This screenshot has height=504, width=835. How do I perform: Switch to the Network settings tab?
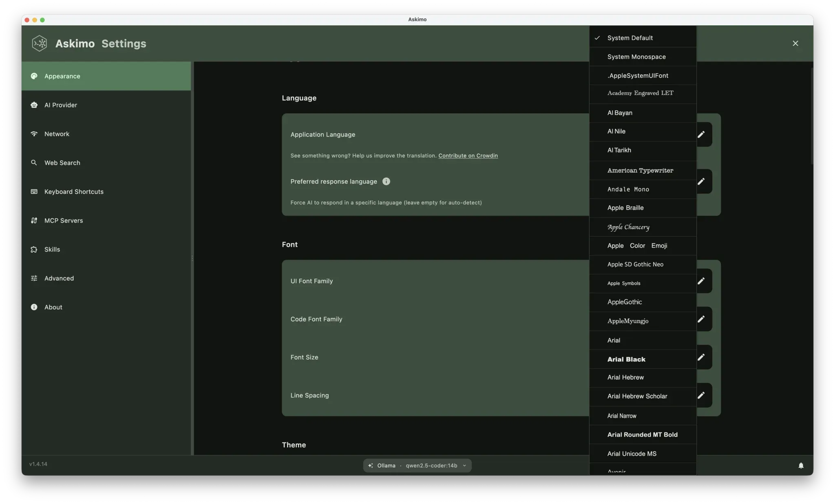pos(106,134)
